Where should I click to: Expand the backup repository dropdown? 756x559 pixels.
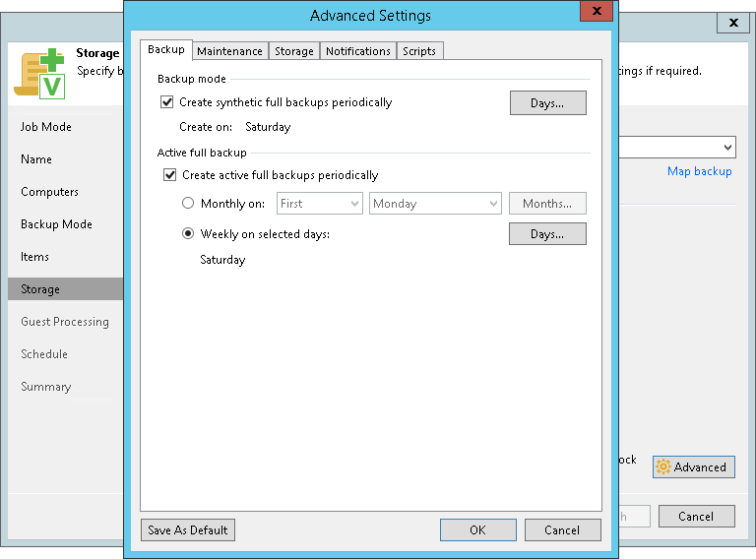click(x=727, y=148)
